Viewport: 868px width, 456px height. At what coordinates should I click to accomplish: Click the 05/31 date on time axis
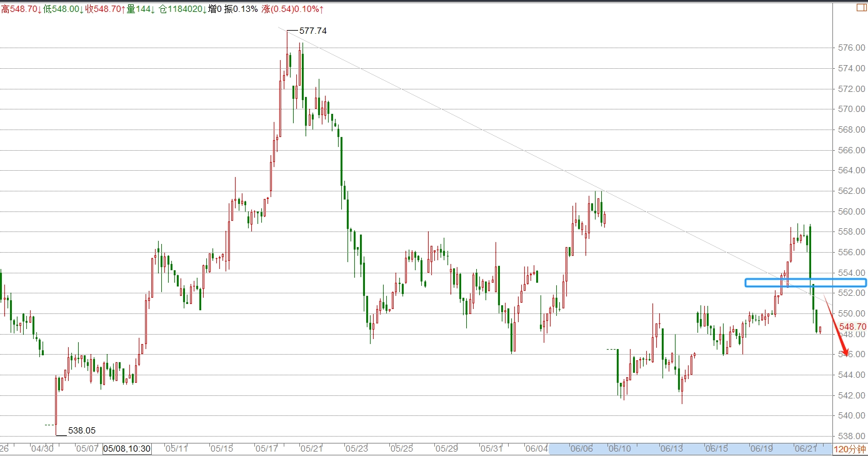(491, 449)
